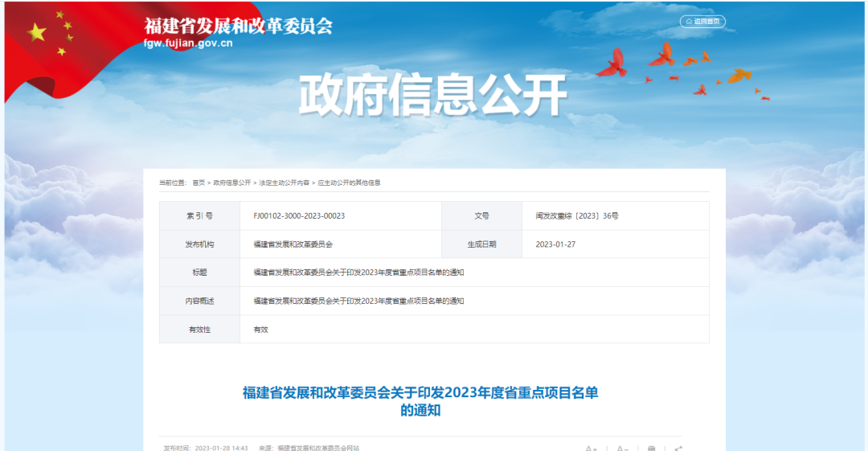The width and height of the screenshot is (868, 451).
Task: Click the 政府信息公开 banner heading
Action: (x=433, y=96)
